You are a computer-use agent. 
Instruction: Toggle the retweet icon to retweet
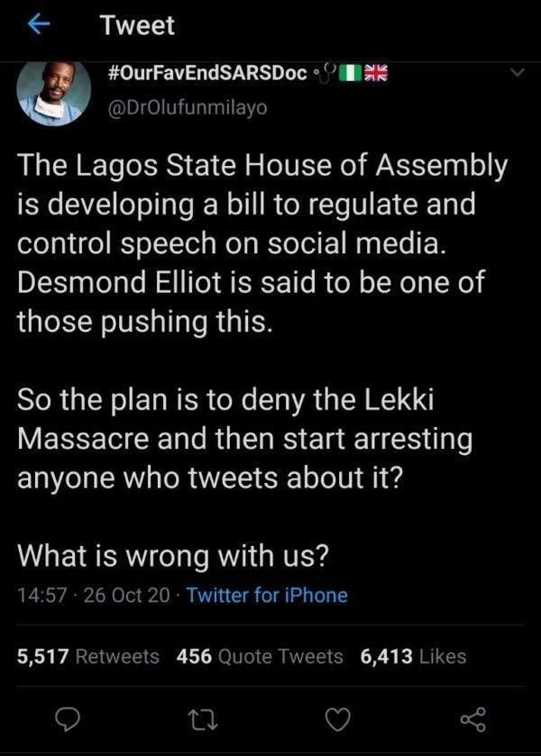coord(202,720)
